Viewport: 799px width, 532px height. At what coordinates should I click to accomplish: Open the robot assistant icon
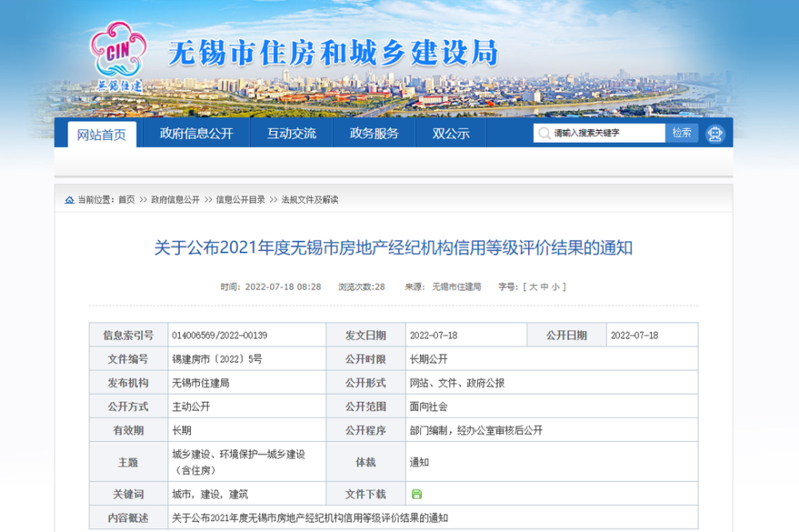(x=715, y=134)
